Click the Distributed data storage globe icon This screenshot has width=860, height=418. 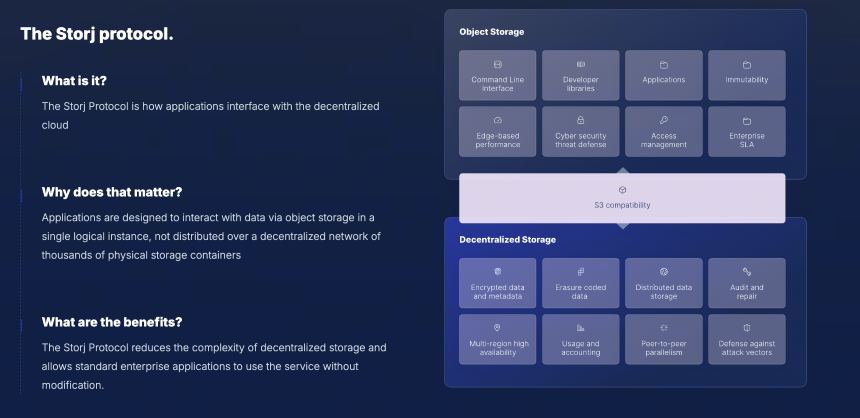tap(664, 272)
